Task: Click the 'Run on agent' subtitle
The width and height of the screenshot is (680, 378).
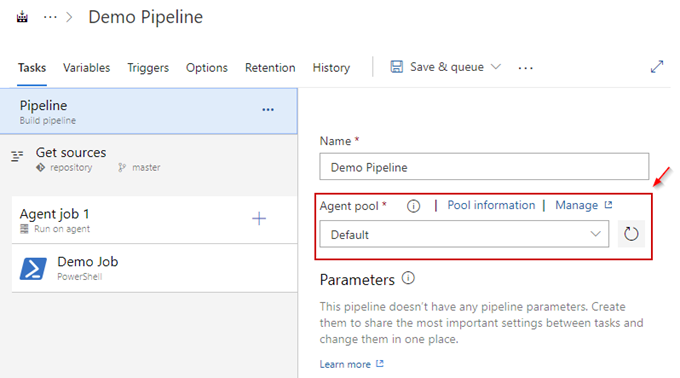Action: (62, 229)
